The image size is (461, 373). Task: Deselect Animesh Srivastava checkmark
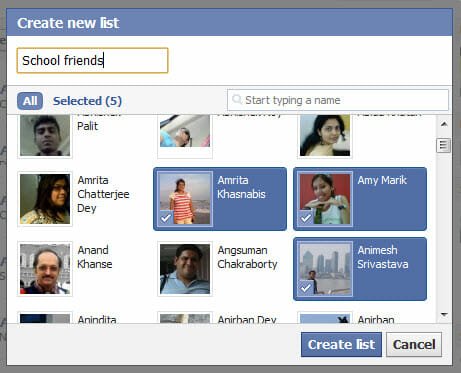(x=306, y=288)
